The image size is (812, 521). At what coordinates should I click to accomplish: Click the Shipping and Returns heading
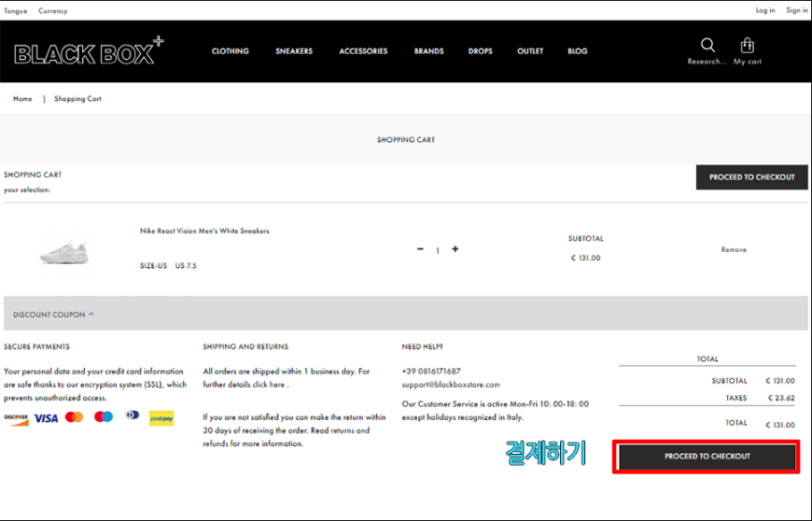point(245,346)
